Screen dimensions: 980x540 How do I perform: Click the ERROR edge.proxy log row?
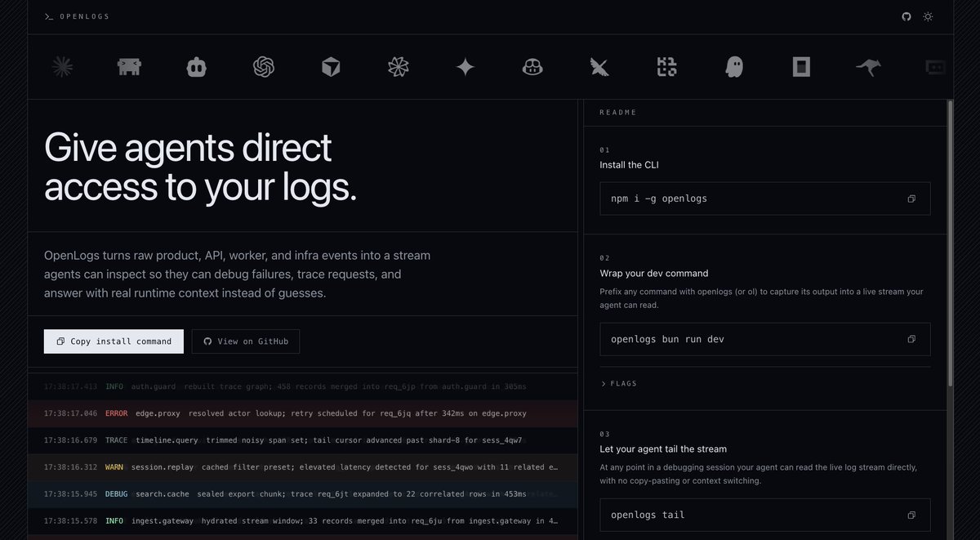pos(302,413)
